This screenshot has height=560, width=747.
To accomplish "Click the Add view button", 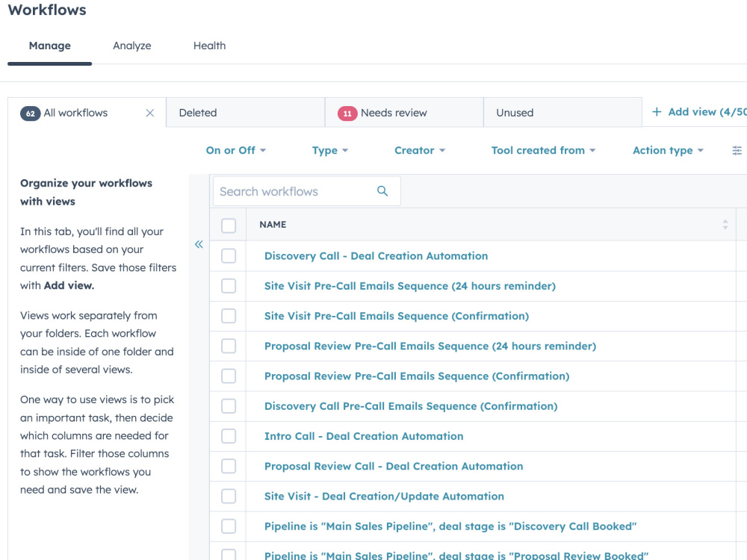I will (699, 112).
